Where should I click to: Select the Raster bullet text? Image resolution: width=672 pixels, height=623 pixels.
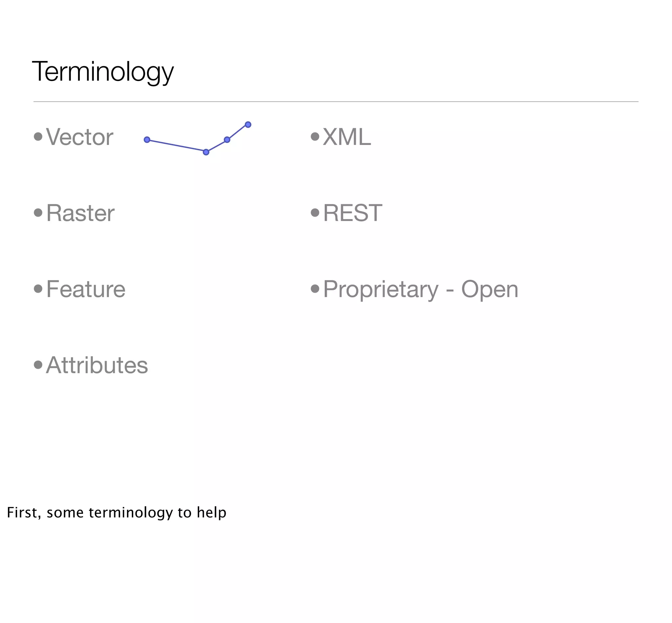coord(80,213)
